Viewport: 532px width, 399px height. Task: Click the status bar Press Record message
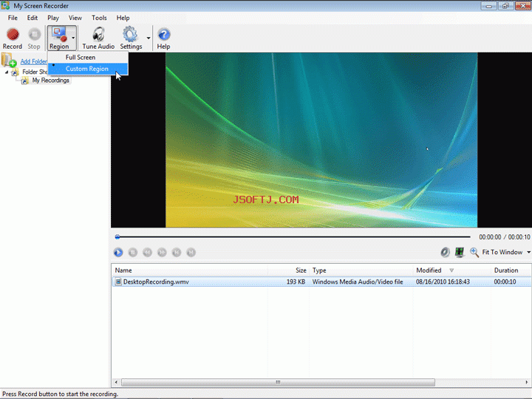pos(61,394)
